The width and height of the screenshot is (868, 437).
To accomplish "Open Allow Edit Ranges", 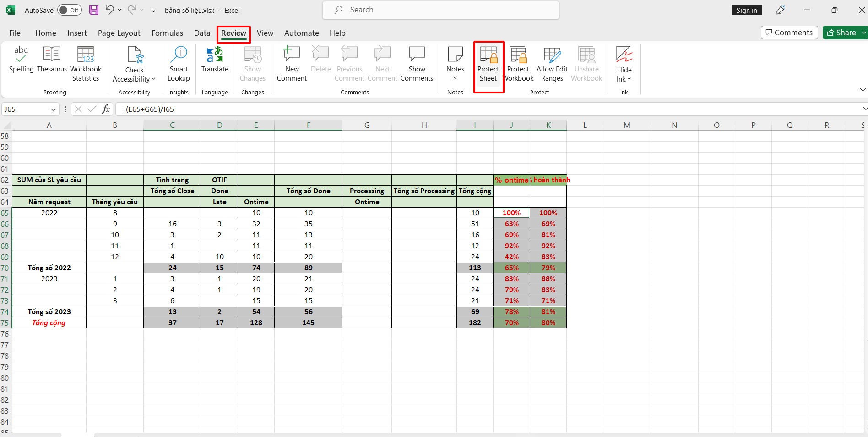I will (x=552, y=64).
